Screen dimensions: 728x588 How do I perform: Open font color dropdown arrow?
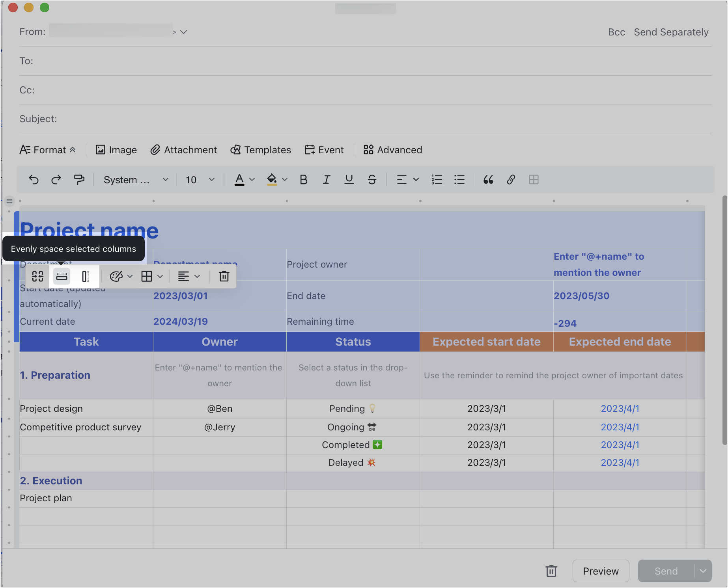coord(252,180)
